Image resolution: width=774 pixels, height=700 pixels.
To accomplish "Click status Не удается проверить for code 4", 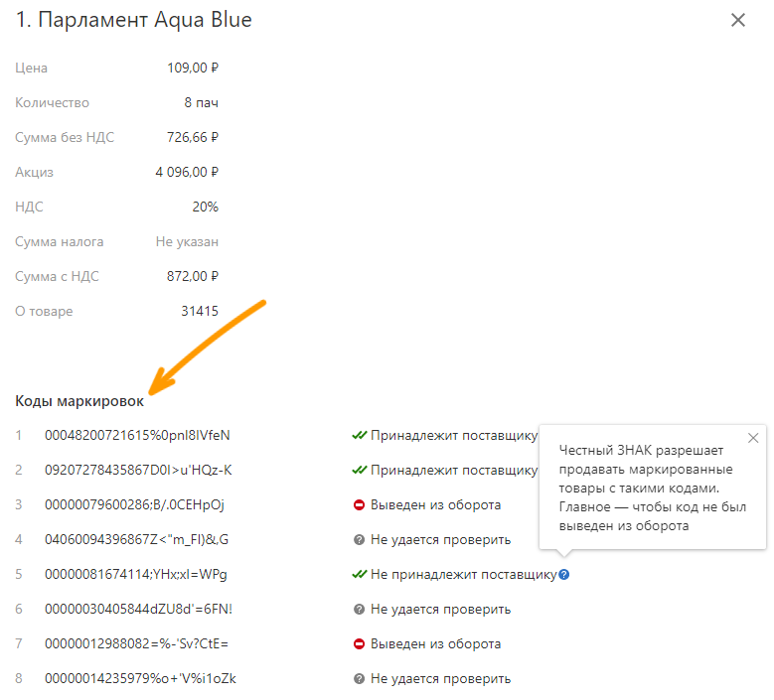I will click(441, 540).
